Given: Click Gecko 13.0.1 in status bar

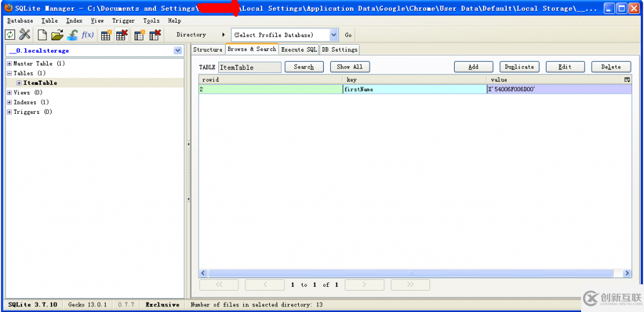Looking at the screenshot, I should click(x=87, y=304).
